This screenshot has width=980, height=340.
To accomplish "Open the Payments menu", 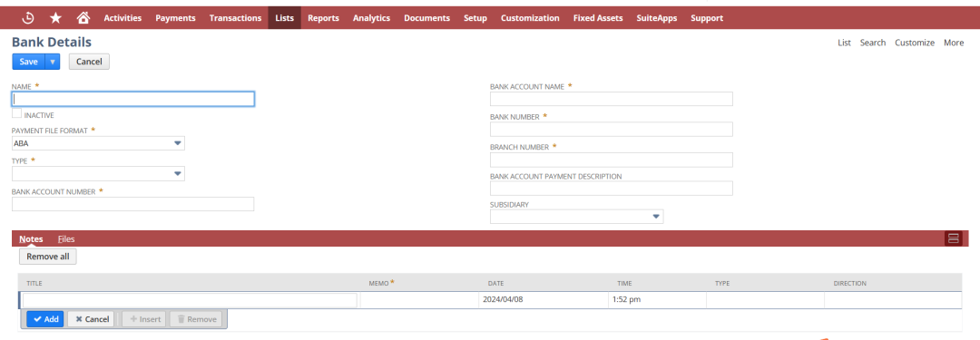I will (175, 18).
